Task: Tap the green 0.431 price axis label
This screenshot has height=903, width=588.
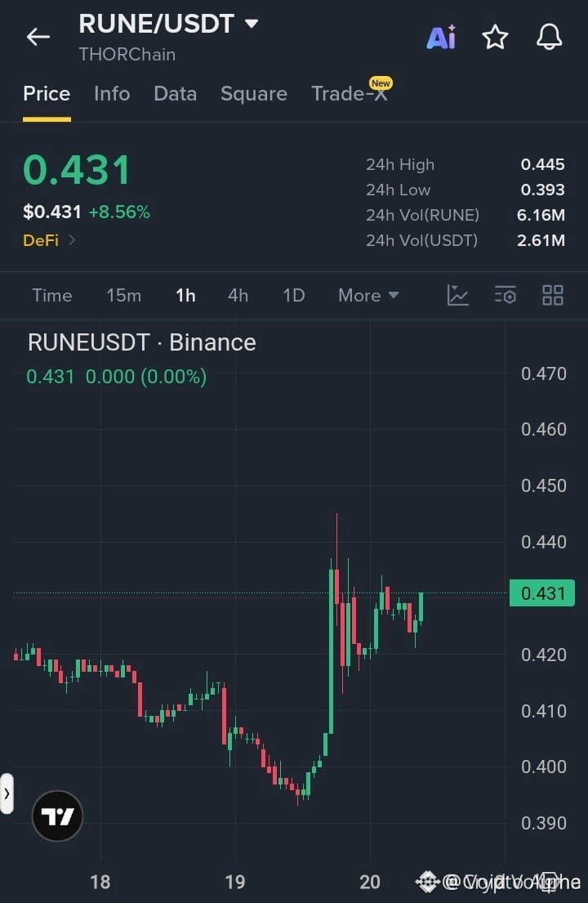Action: (x=542, y=592)
